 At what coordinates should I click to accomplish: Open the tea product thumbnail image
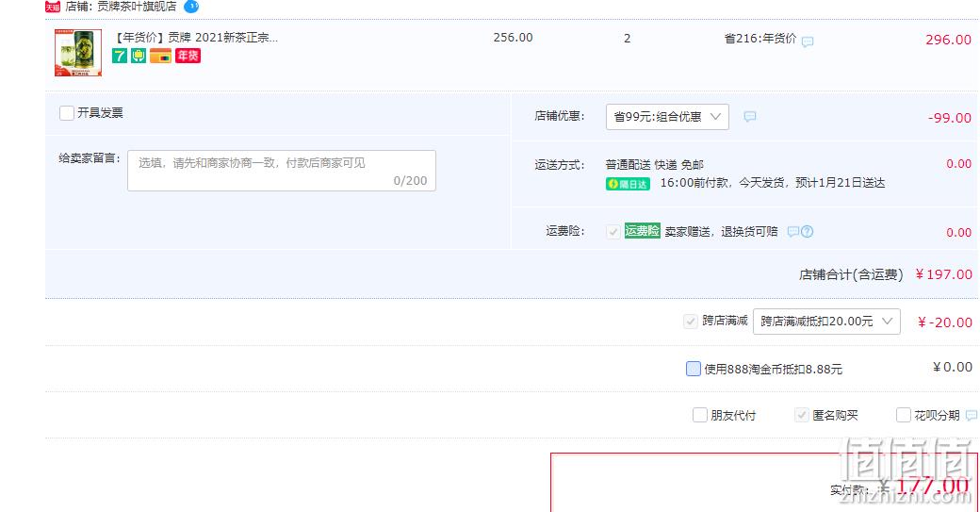78,53
